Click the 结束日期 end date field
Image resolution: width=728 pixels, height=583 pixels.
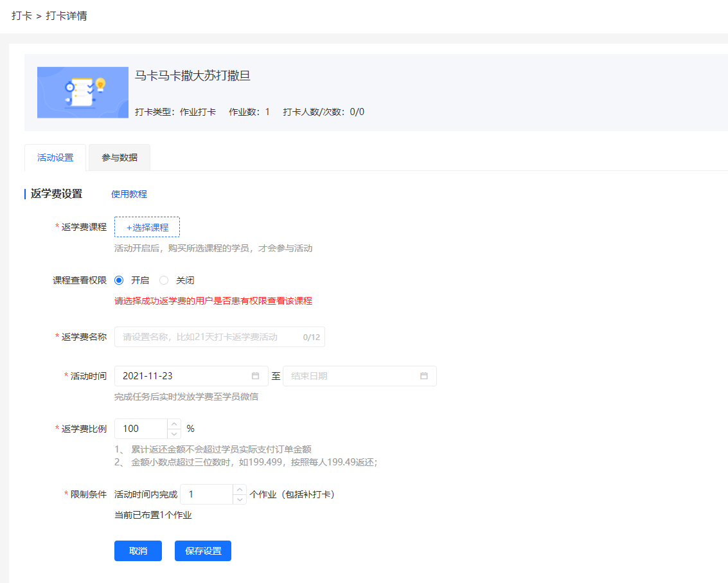(x=353, y=376)
